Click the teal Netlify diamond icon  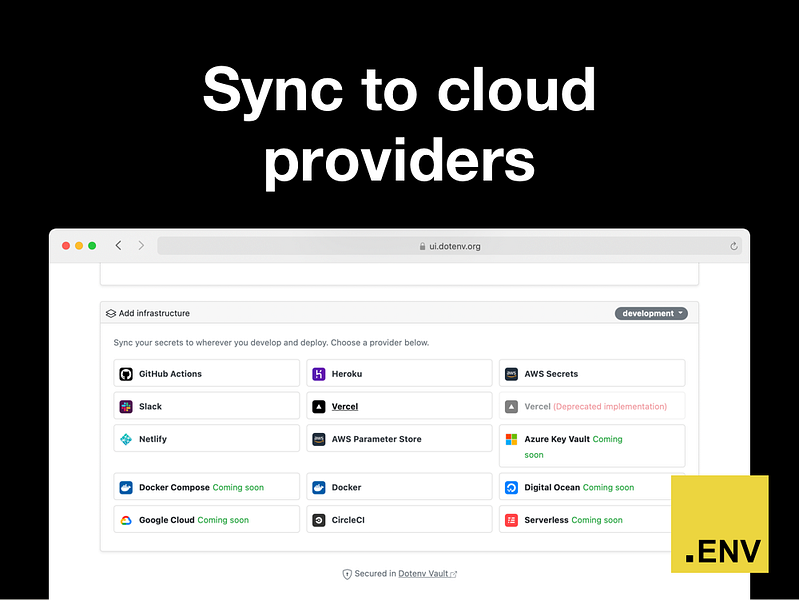click(x=126, y=439)
